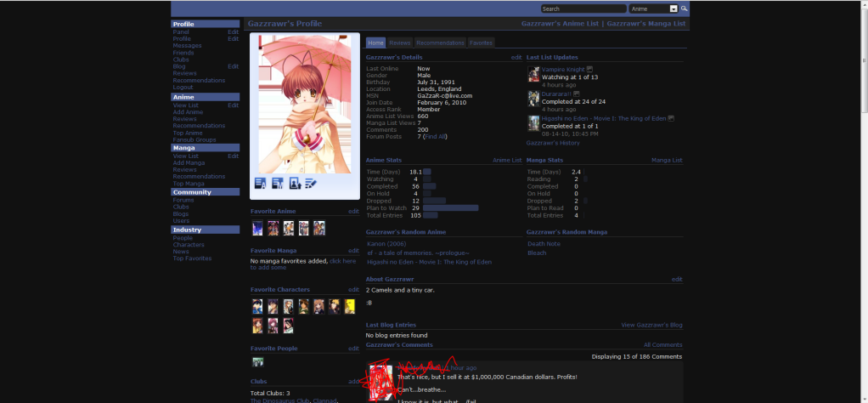Image resolution: width=868 pixels, height=403 pixels.
Task: Open second Favorite Anime thumbnail
Action: coord(273,228)
